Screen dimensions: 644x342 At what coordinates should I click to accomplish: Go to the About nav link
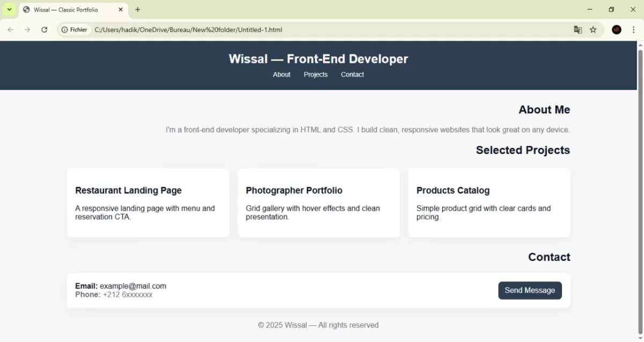281,75
